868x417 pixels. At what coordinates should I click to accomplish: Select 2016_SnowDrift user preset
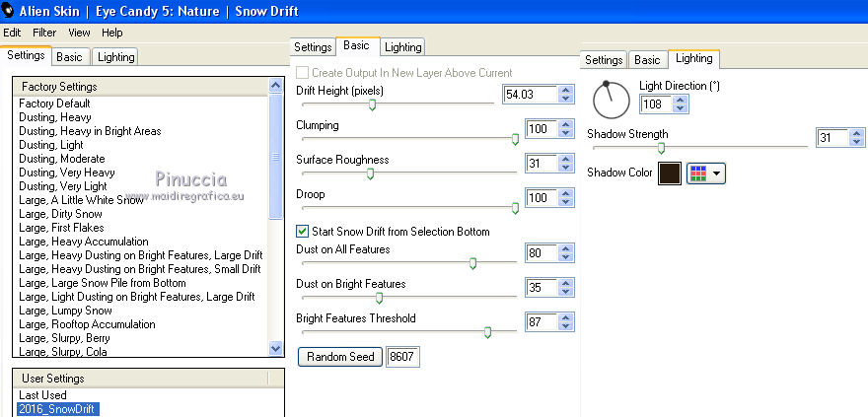(58, 409)
